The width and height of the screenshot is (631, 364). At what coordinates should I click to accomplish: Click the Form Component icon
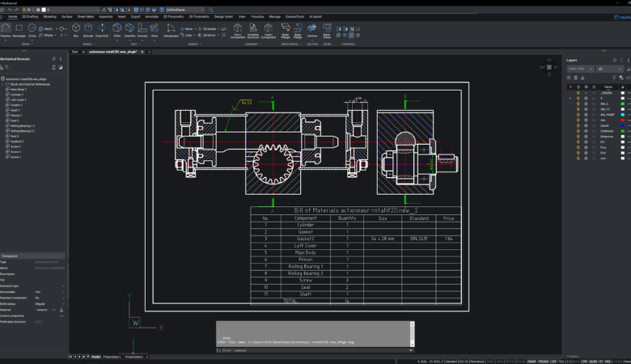pyautogui.click(x=238, y=31)
